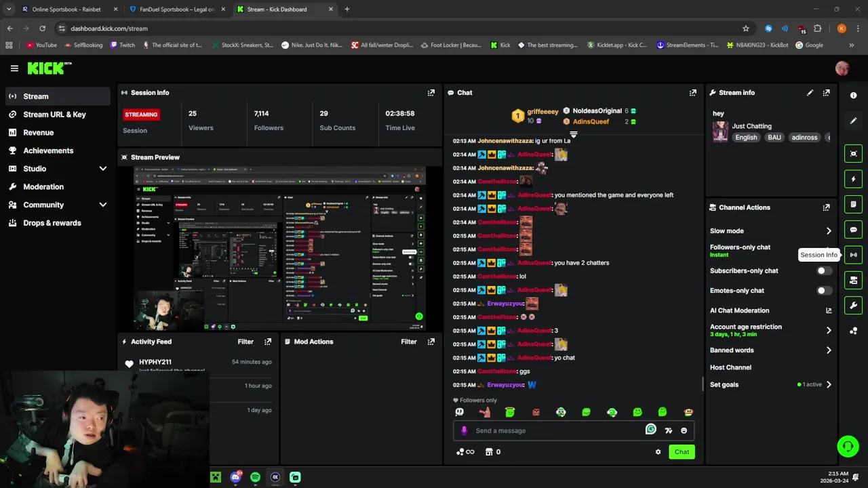868x488 pixels.
Task: Open the browser tab search dropdown
Action: pyautogui.click(x=9, y=9)
